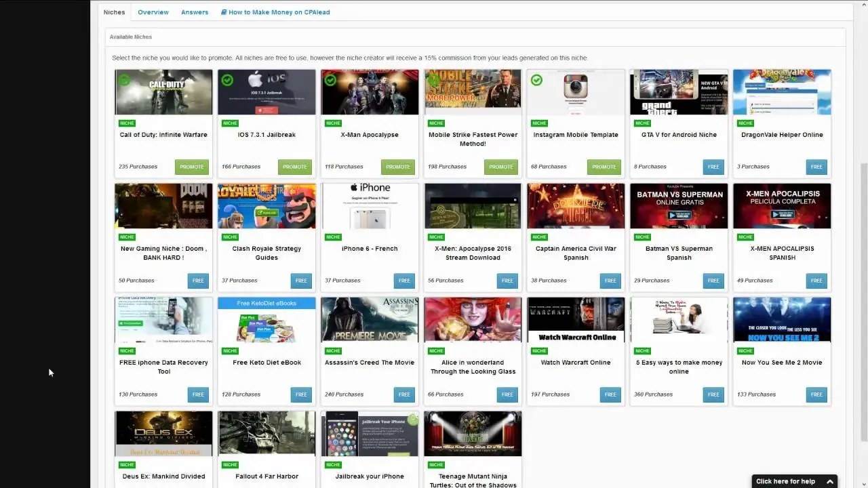
Task: Open the Doom gaming niche thumbnail
Action: click(x=163, y=206)
